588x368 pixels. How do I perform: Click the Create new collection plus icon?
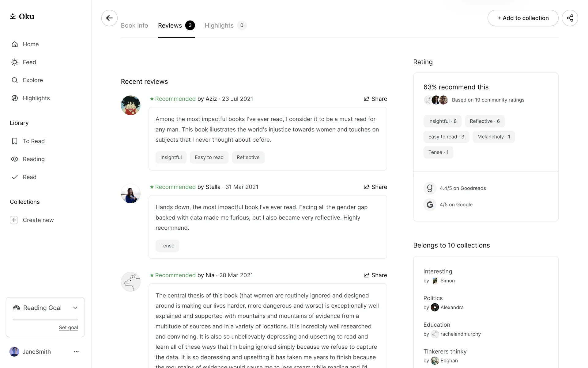point(14,220)
